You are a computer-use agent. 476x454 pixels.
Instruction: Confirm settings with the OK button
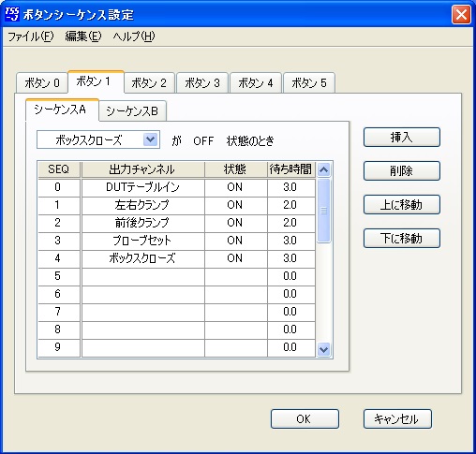(305, 418)
